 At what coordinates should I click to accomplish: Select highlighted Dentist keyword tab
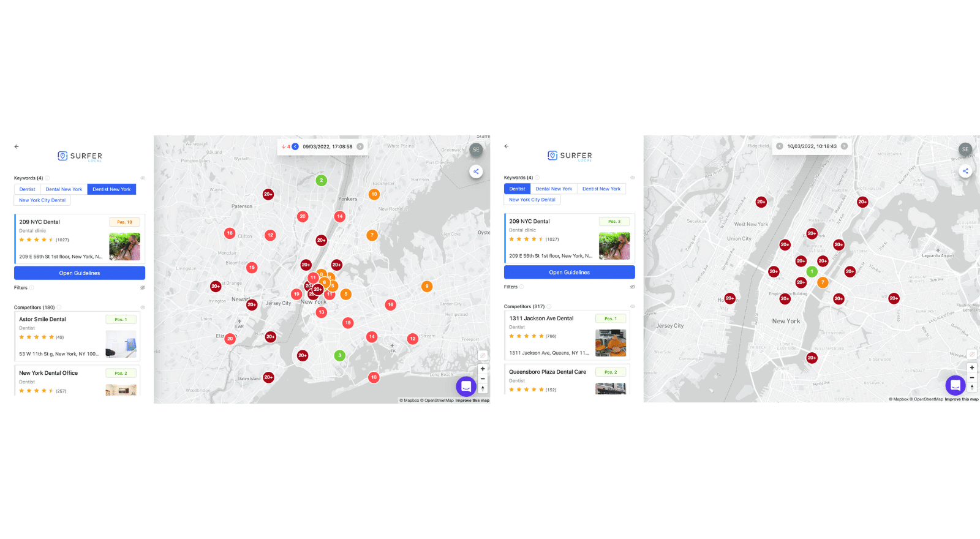[x=517, y=189]
